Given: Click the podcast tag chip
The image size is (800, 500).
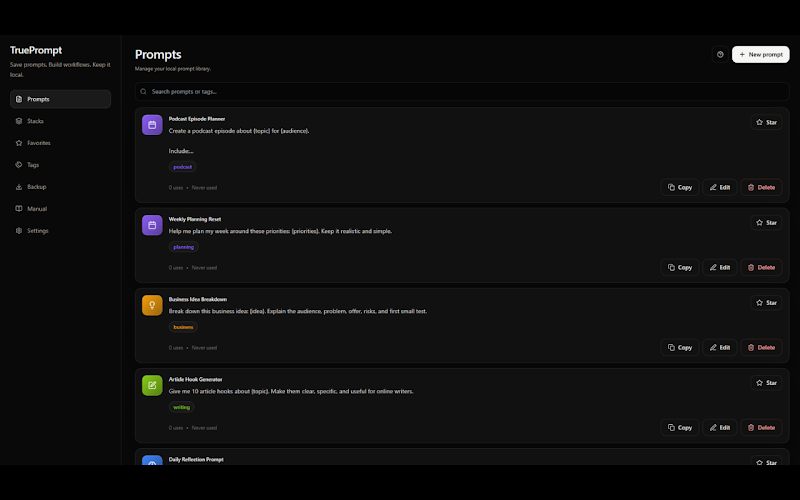Looking at the screenshot, I should click(x=183, y=167).
